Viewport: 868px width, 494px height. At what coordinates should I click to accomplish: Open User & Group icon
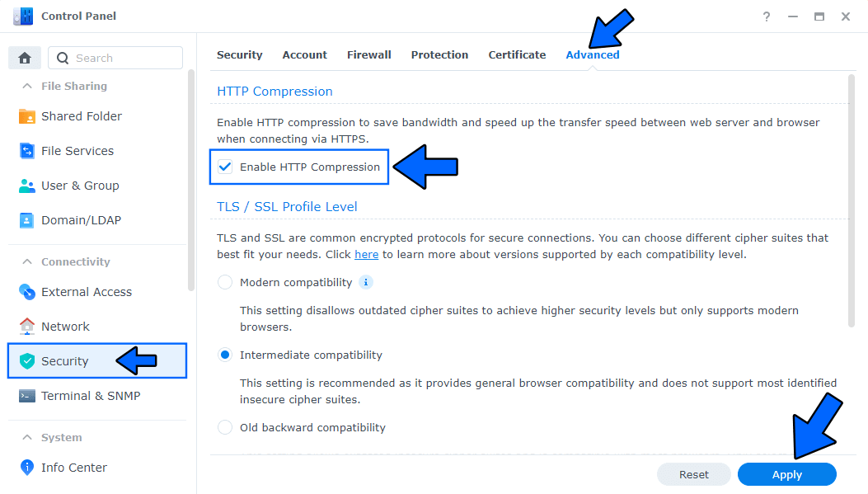[27, 186]
